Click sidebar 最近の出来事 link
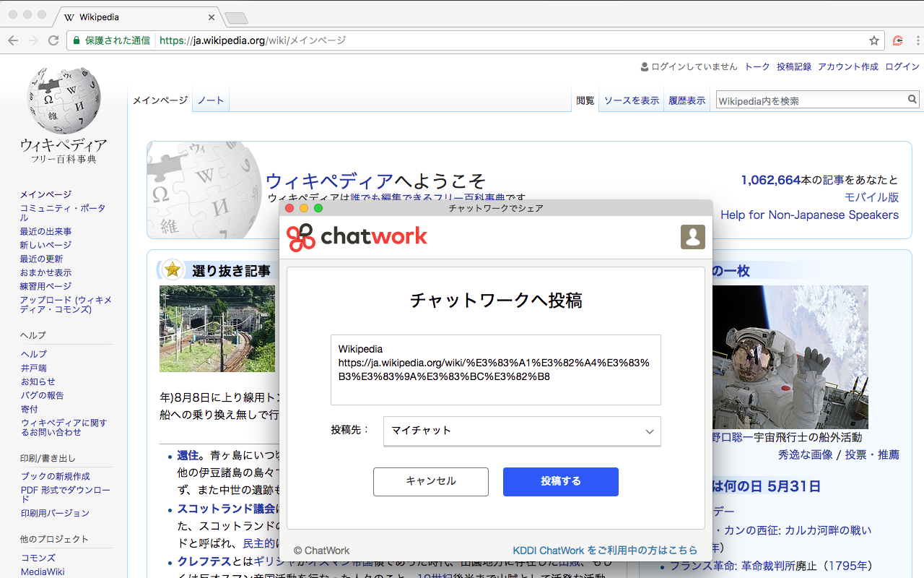 (x=45, y=231)
